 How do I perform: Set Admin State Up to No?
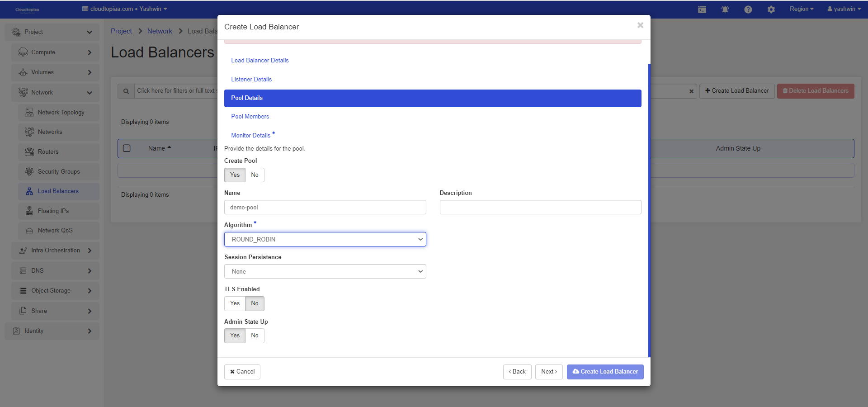255,336
